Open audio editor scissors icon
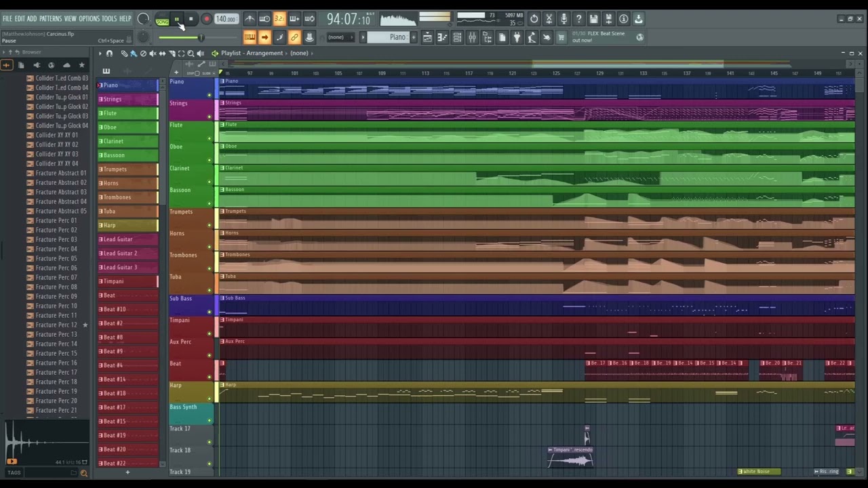This screenshot has width=868, height=488. (549, 19)
